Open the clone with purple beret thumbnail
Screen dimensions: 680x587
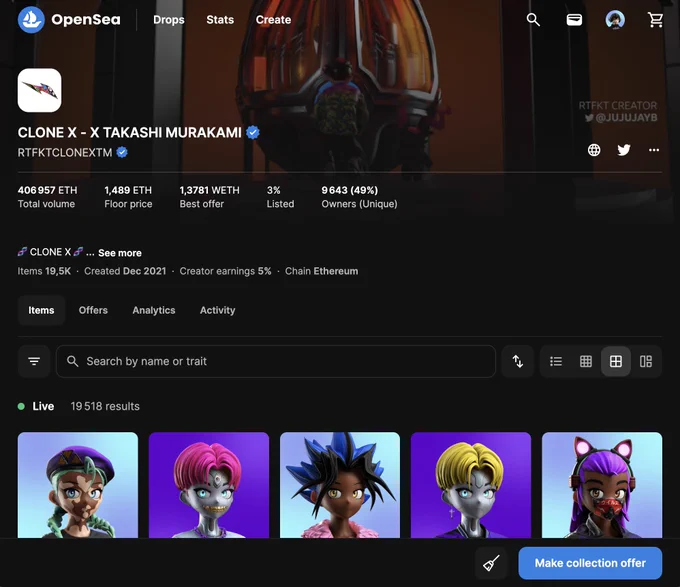coord(78,485)
